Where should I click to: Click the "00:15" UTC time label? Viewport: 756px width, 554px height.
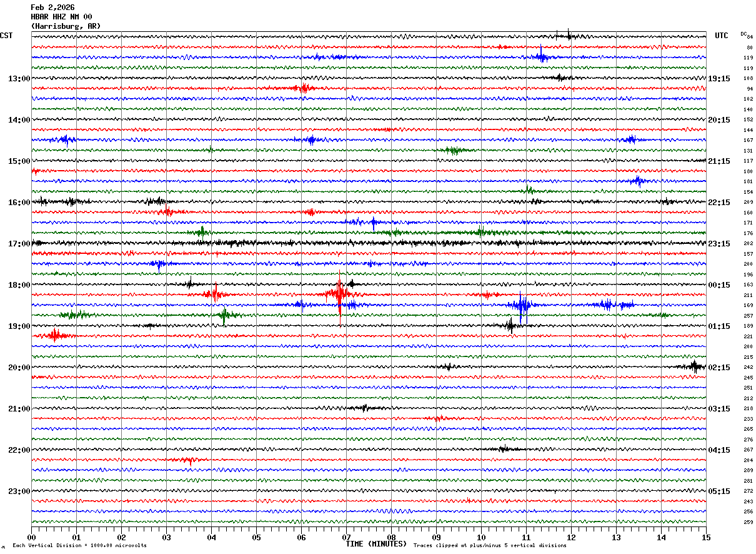719,285
